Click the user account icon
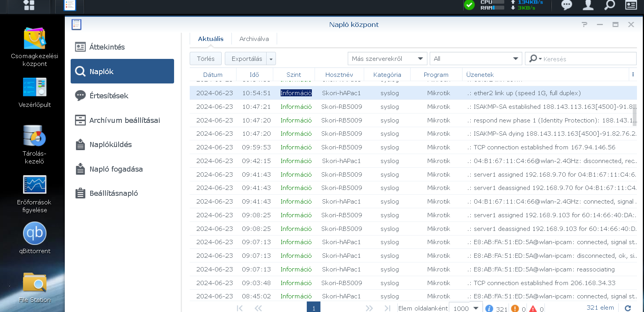The height and width of the screenshot is (312, 644). pyautogui.click(x=588, y=5)
